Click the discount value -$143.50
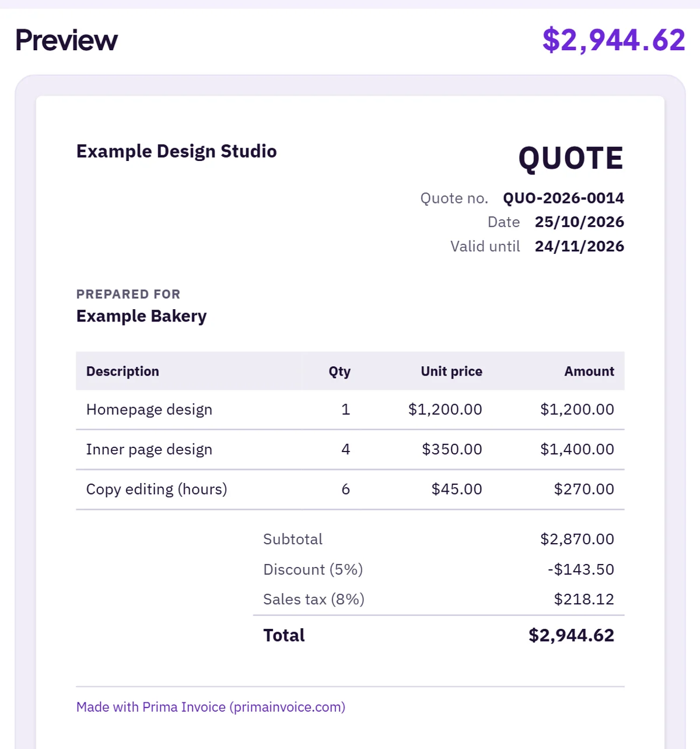Image resolution: width=700 pixels, height=749 pixels. click(581, 570)
